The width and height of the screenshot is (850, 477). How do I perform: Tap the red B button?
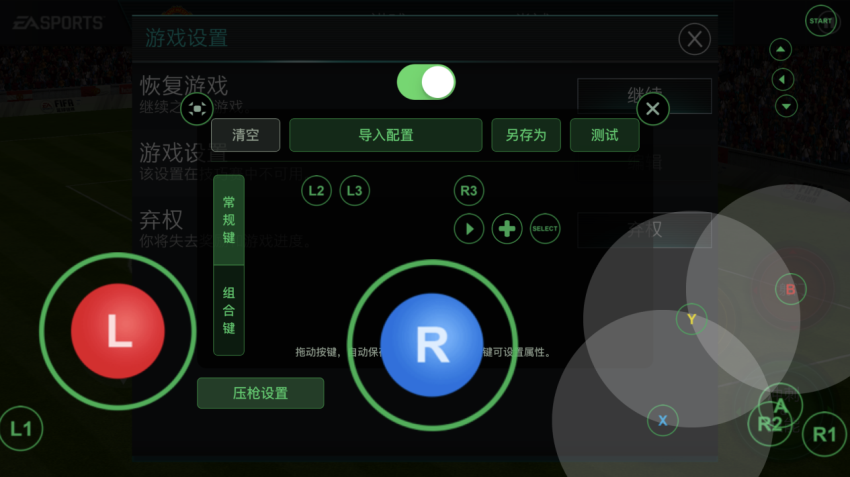790,289
